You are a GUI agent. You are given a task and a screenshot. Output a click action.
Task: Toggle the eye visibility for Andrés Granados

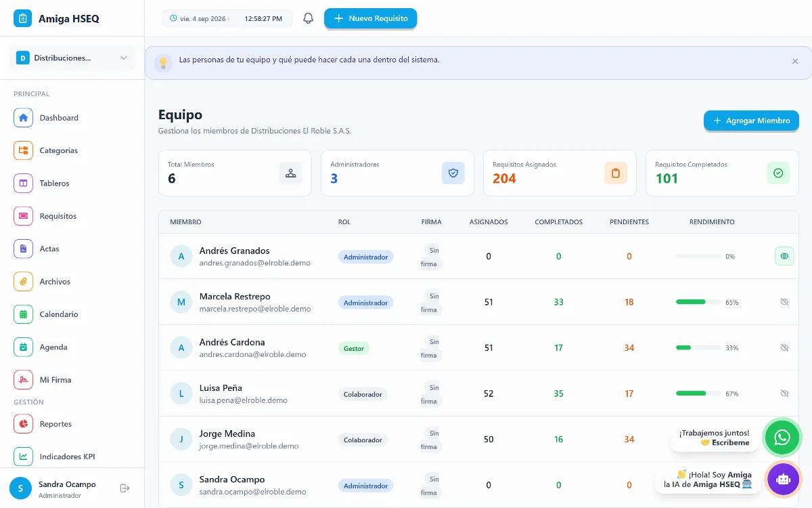784,256
